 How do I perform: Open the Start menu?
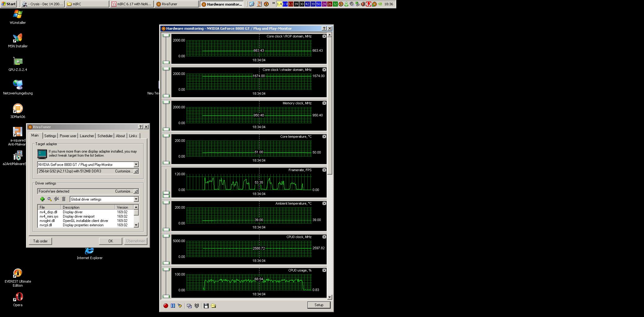pos(9,4)
